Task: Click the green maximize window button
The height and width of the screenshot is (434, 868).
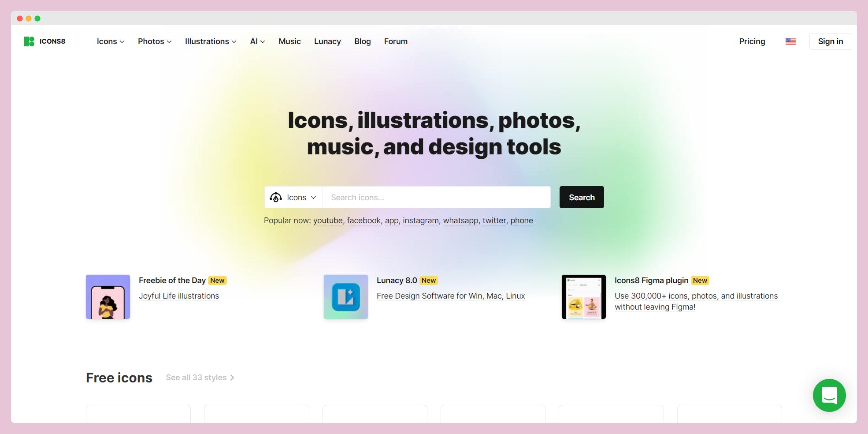Action: 37,19
